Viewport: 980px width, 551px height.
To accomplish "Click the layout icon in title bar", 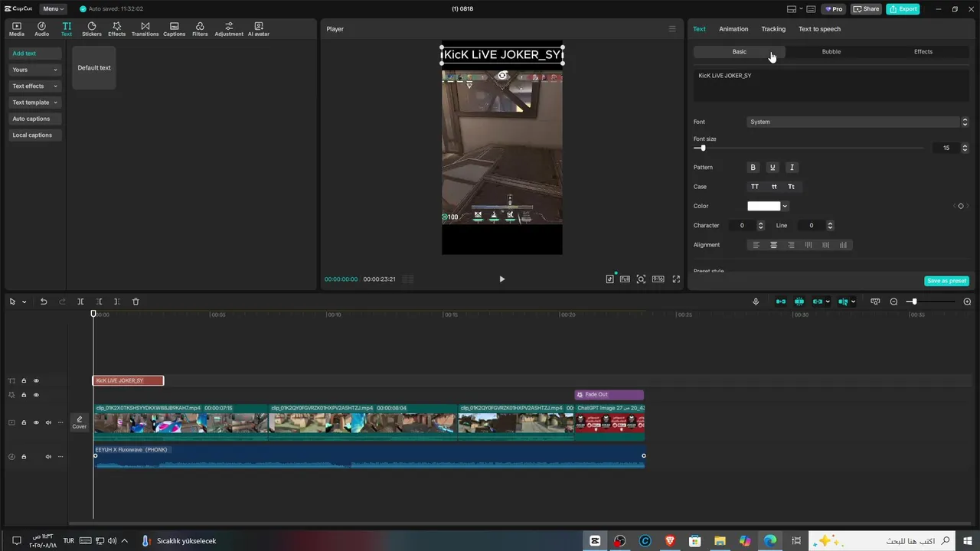I will pos(792,9).
